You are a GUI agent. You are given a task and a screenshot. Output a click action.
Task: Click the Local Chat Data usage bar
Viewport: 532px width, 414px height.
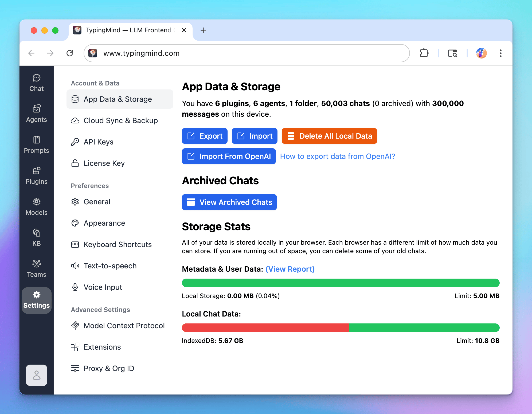tap(341, 328)
